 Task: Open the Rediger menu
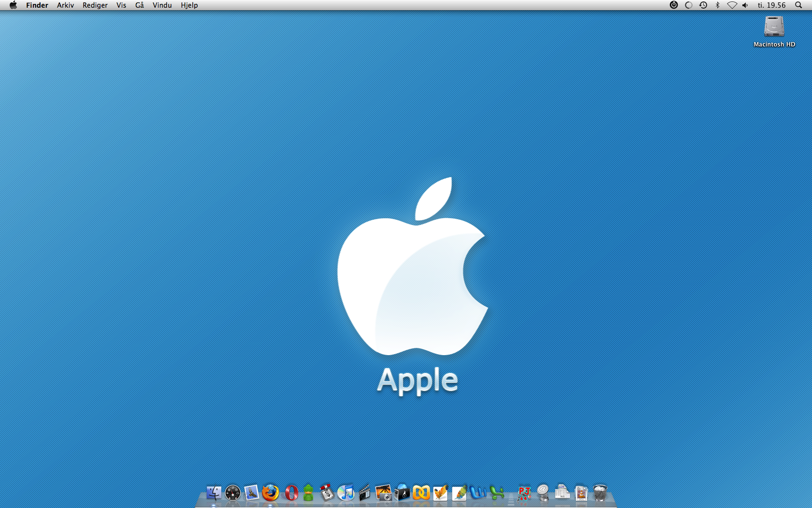click(95, 5)
